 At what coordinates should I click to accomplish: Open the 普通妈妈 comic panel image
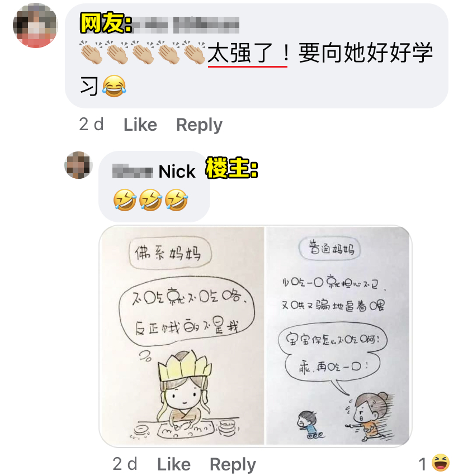pyautogui.click(x=338, y=336)
